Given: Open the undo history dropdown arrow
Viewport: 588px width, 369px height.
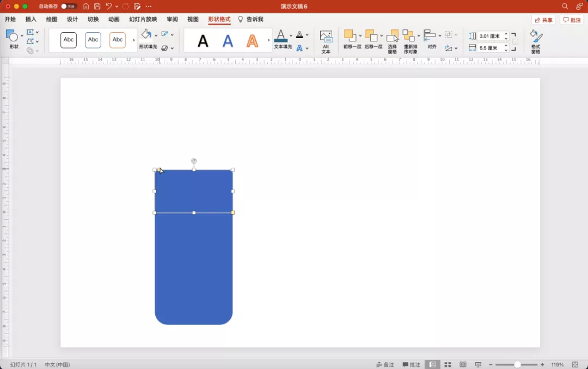Looking at the screenshot, I should point(117,7).
